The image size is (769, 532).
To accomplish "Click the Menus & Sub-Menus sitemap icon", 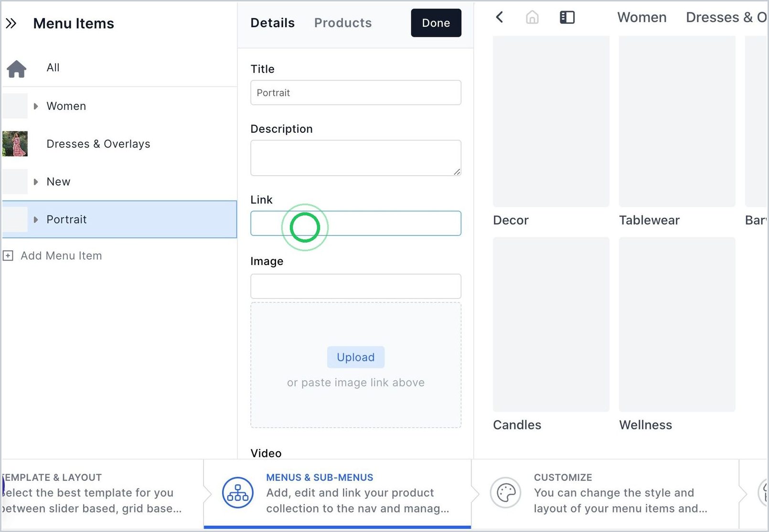I will point(237,492).
